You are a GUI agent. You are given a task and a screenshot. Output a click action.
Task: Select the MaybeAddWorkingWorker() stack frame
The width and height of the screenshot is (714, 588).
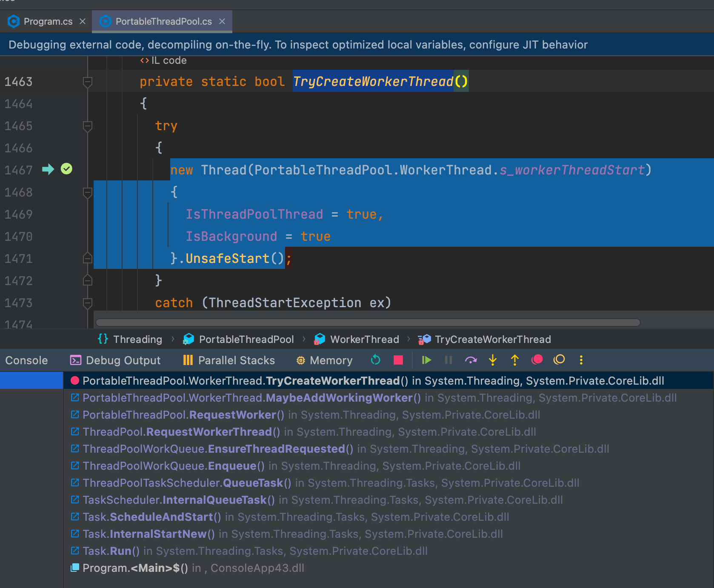coord(388,398)
